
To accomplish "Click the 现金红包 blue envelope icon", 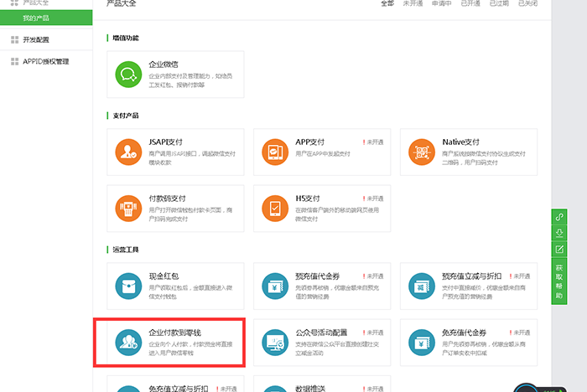I will pyautogui.click(x=128, y=286).
